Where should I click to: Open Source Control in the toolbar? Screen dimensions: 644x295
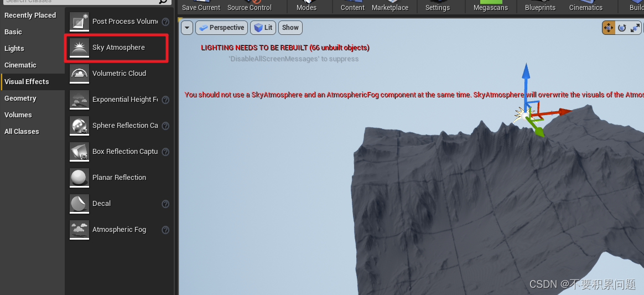click(x=250, y=6)
